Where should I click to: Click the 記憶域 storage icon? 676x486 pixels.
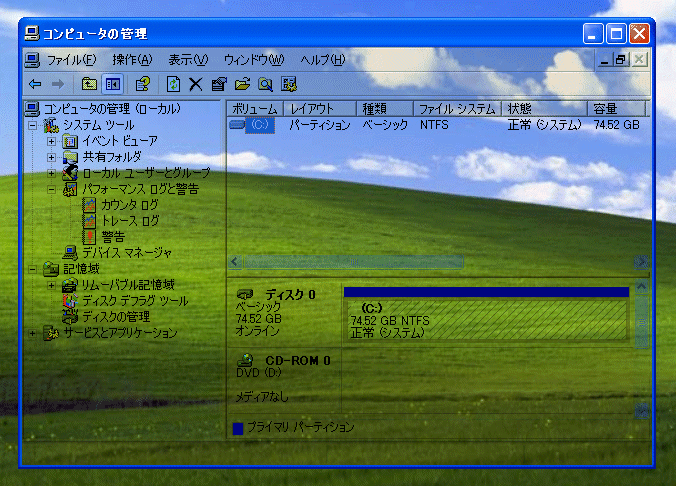click(51, 269)
